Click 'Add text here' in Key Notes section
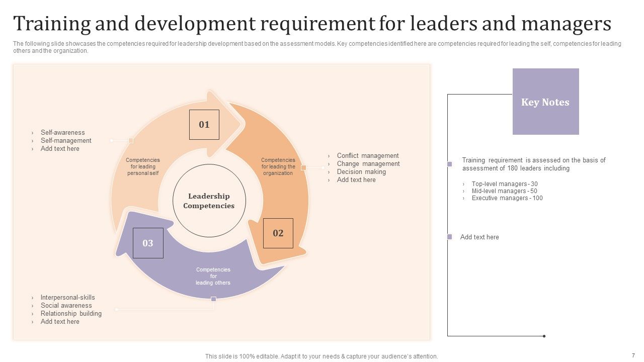 coord(479,237)
